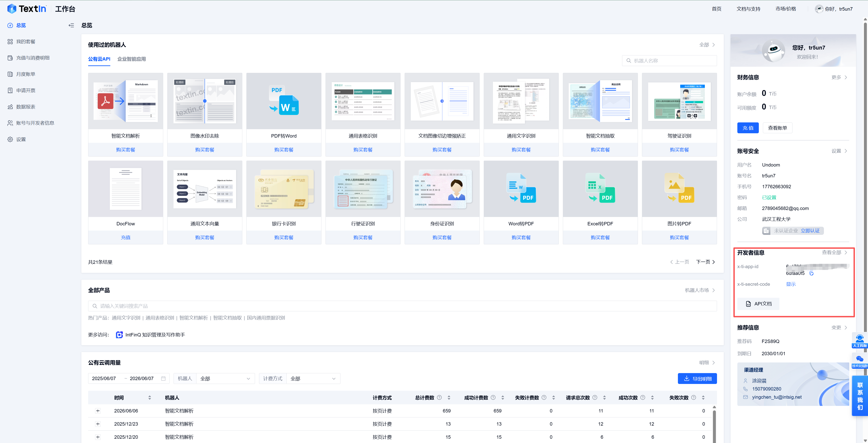This screenshot has height=443, width=868.
Task: Open the 计费方式 全部 dropdown
Action: 313,379
